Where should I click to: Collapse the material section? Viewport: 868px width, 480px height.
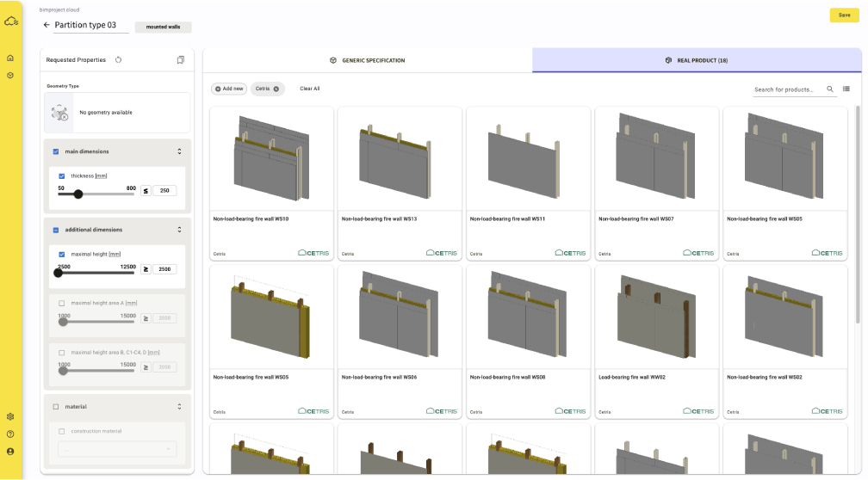point(179,406)
